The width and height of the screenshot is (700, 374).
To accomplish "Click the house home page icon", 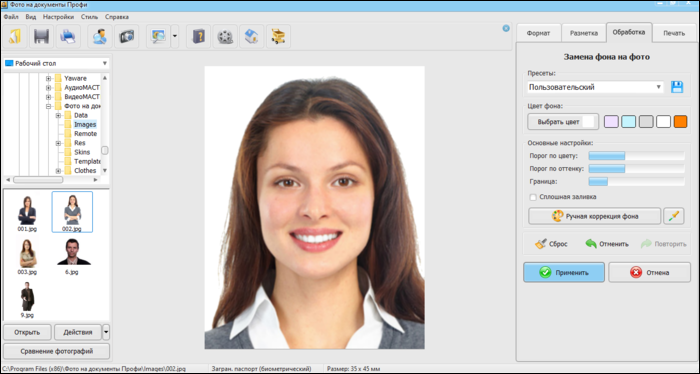I will tap(251, 37).
